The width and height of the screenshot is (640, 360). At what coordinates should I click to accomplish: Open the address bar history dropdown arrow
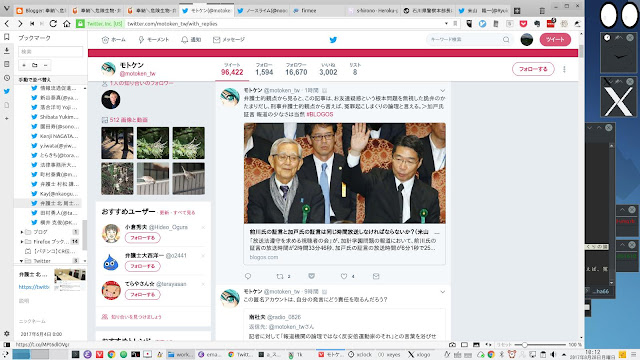click(x=446, y=24)
